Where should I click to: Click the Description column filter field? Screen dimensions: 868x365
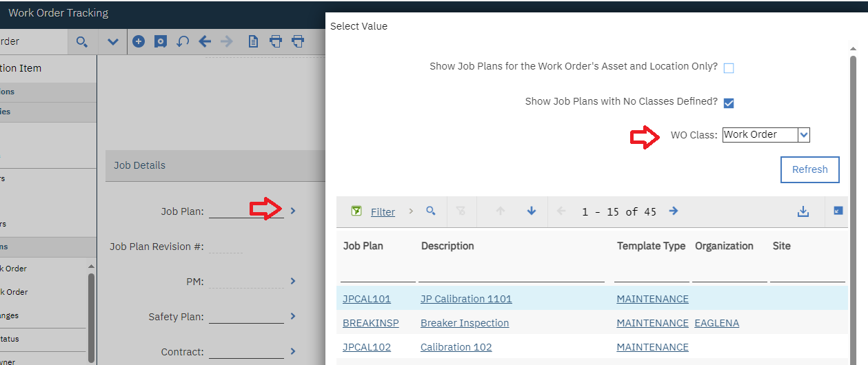pos(511,275)
